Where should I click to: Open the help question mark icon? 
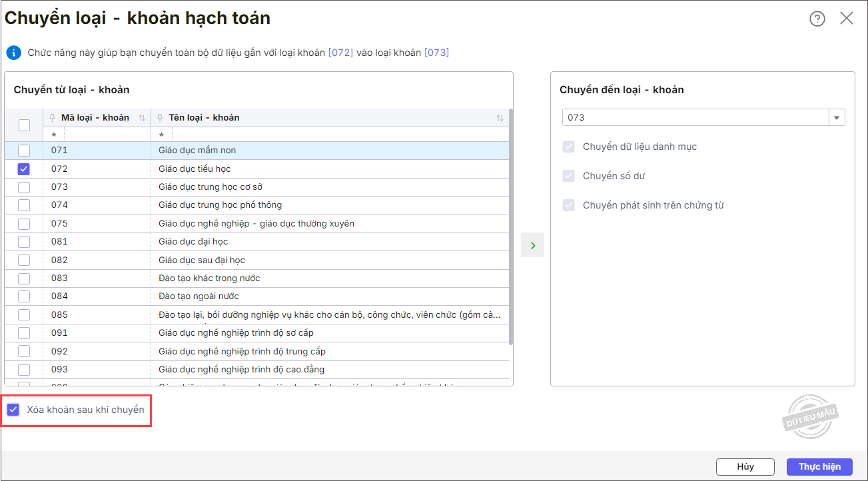817,19
